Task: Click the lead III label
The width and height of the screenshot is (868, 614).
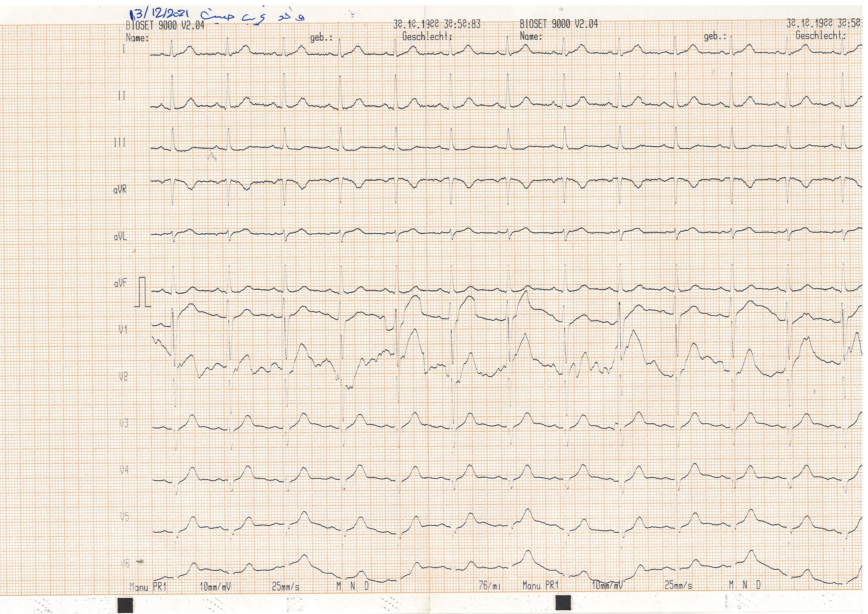Action: [x=120, y=143]
